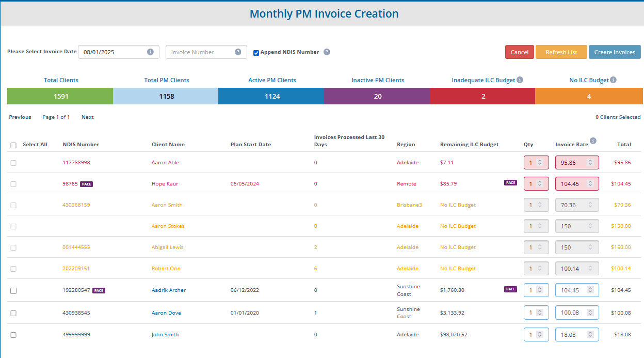This screenshot has width=644, height=358.
Task: Click PACE badge near $1,760.80 budget
Action: point(510,289)
